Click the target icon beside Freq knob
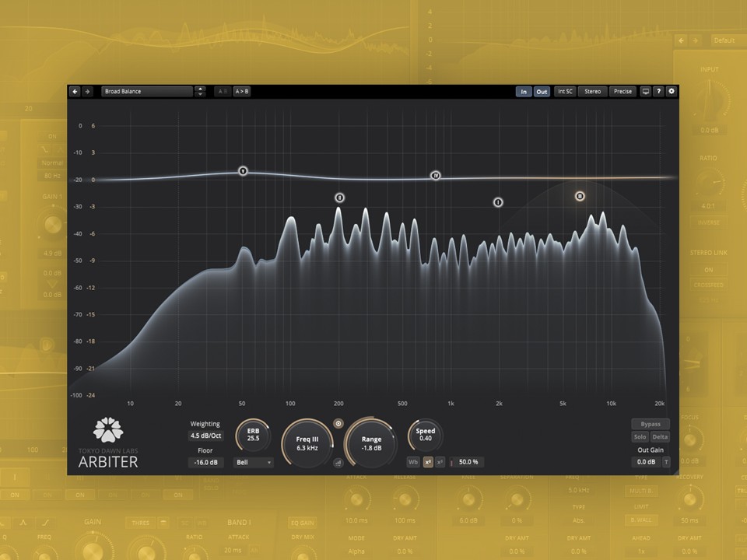This screenshot has height=560, width=747. (x=338, y=423)
